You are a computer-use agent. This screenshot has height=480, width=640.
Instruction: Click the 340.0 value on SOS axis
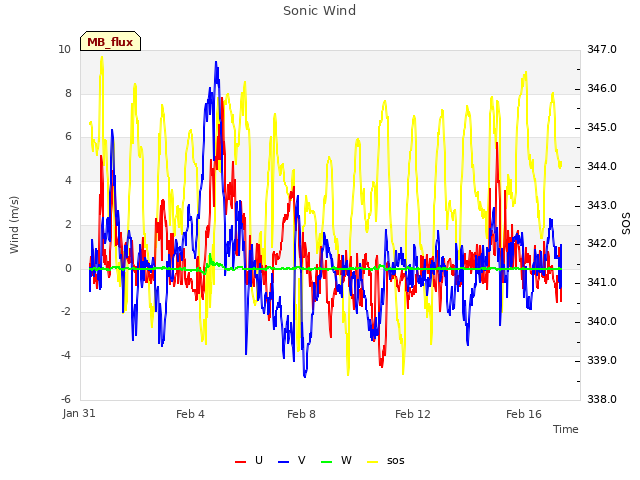click(602, 321)
